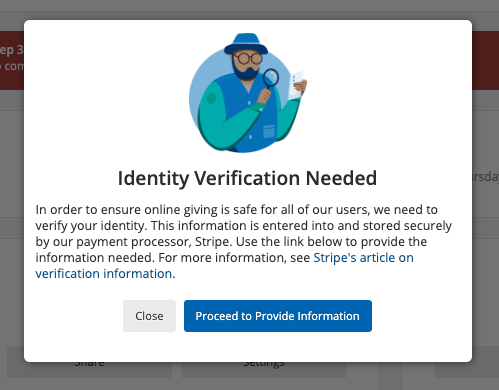Proceed to Provide Information
Viewport: 499px width, 390px height.
point(278,316)
